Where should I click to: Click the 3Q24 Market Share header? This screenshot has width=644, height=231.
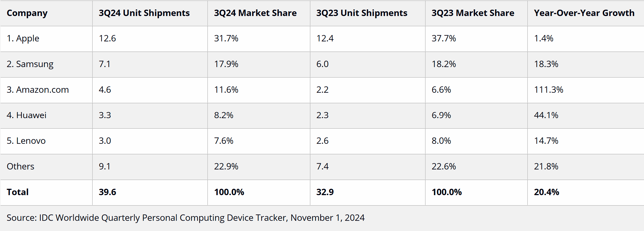(x=255, y=13)
